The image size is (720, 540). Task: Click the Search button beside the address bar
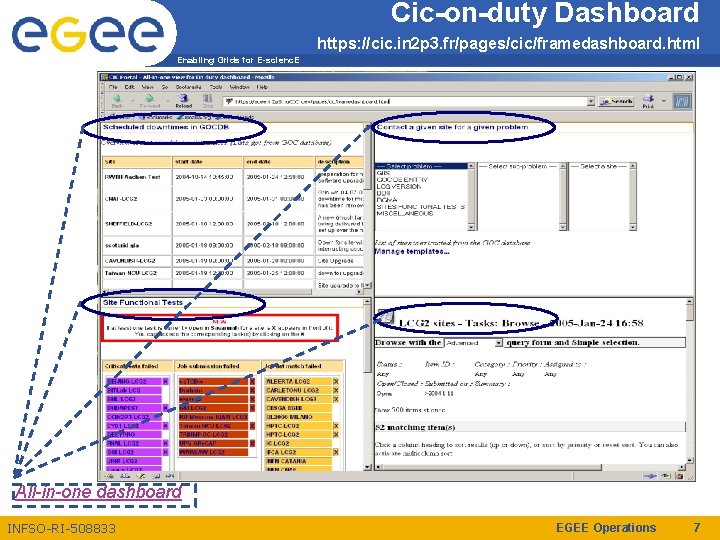[x=617, y=101]
